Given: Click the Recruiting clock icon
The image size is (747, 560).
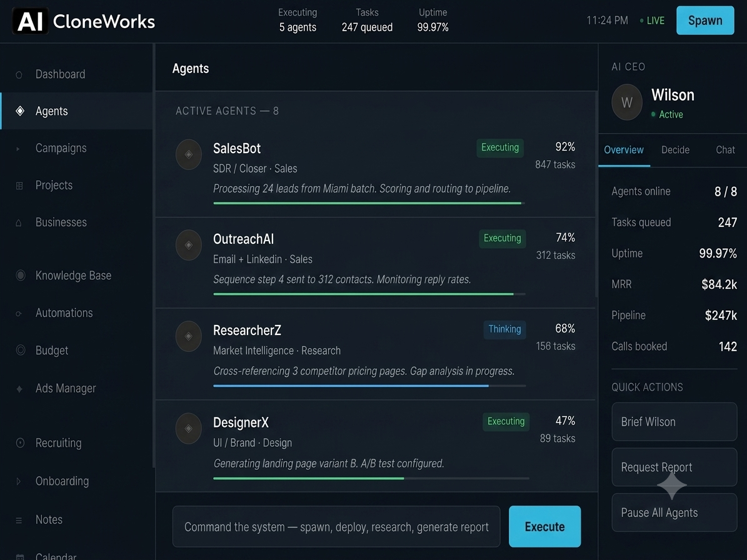Looking at the screenshot, I should 20,443.
